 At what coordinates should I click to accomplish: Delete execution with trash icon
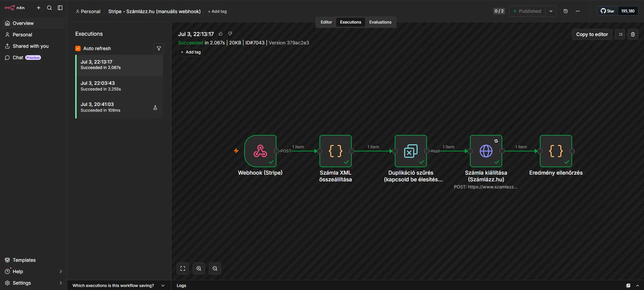click(633, 34)
